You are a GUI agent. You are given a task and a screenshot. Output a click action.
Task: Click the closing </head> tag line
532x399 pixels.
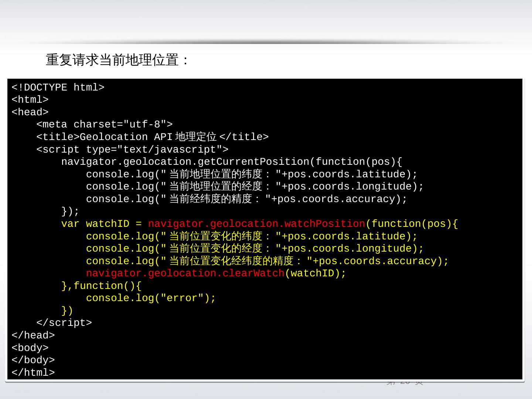pos(33,335)
